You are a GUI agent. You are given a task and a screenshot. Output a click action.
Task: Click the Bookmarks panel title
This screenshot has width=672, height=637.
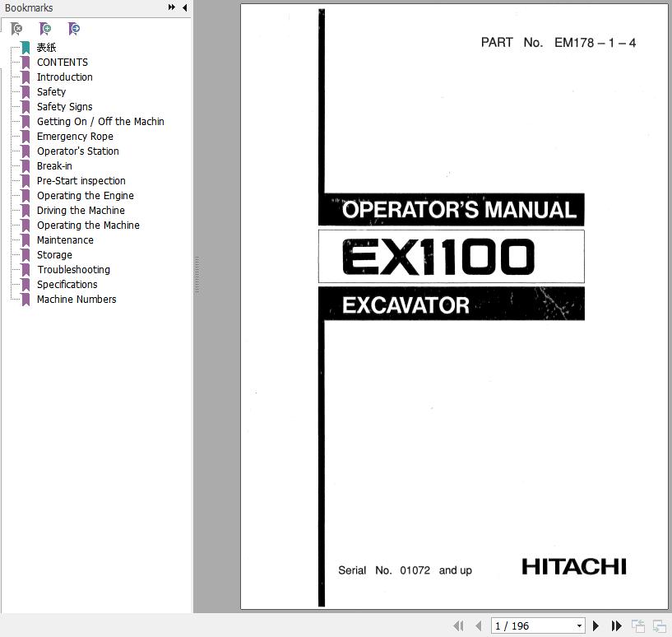tap(29, 7)
